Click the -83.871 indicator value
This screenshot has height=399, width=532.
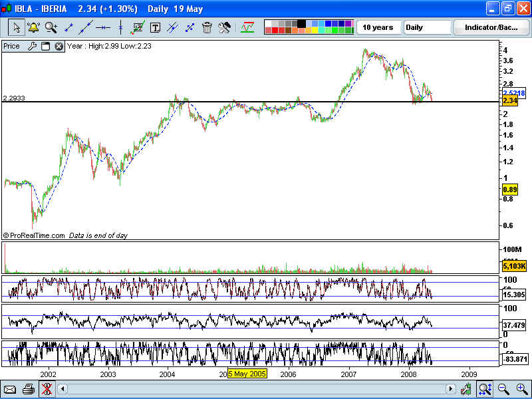[515, 359]
